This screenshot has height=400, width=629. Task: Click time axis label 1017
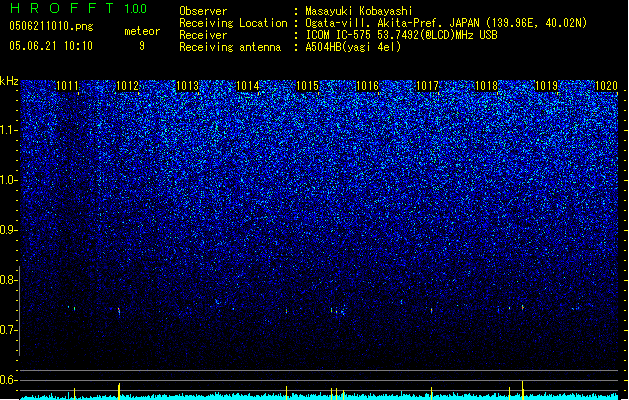tap(427, 86)
